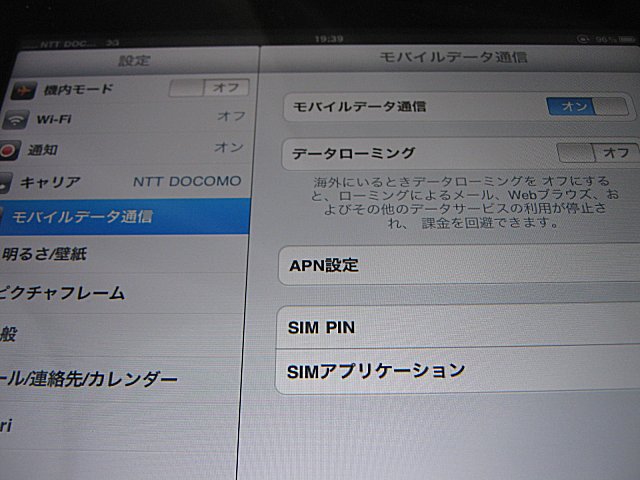The width and height of the screenshot is (640, 480).
Task: Tap the NTT DOCOMO carrier text in status bar
Action: click(x=67, y=44)
